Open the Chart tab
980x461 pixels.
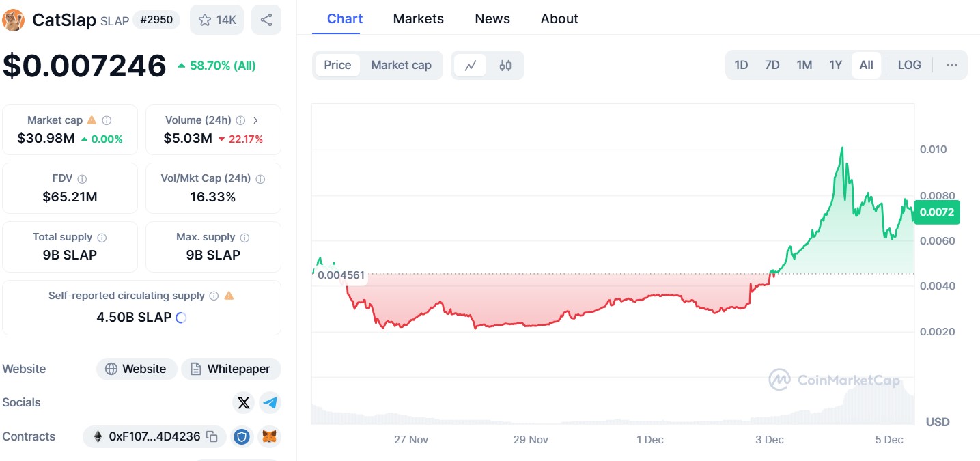coord(345,19)
